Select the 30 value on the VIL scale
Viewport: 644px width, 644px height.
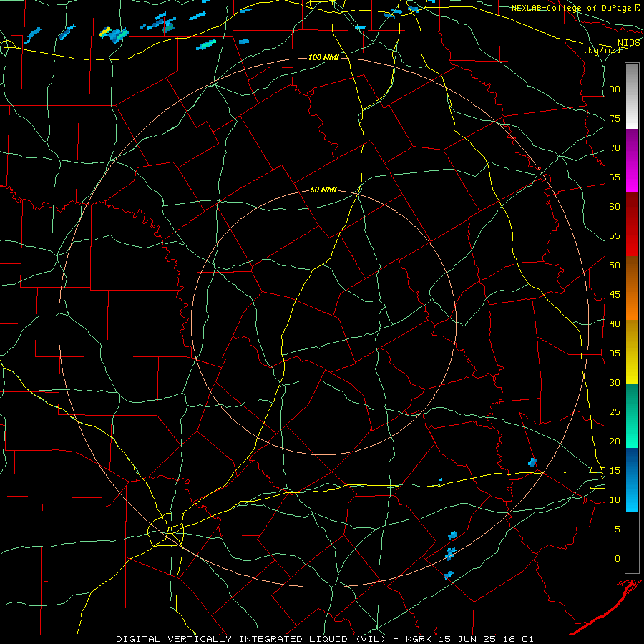pos(615,383)
